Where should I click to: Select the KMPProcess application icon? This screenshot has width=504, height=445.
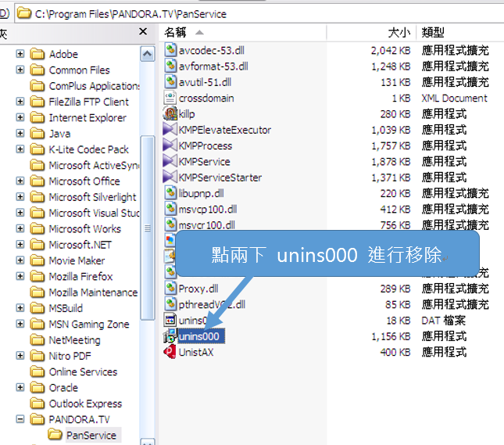tap(170, 145)
